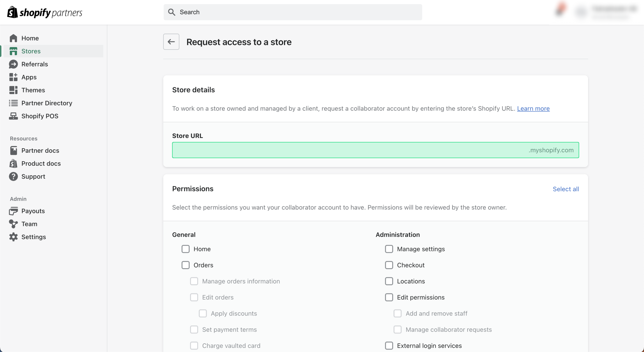Image resolution: width=644 pixels, height=352 pixels.
Task: Check the Set payment terms checkbox
Action: (x=194, y=330)
